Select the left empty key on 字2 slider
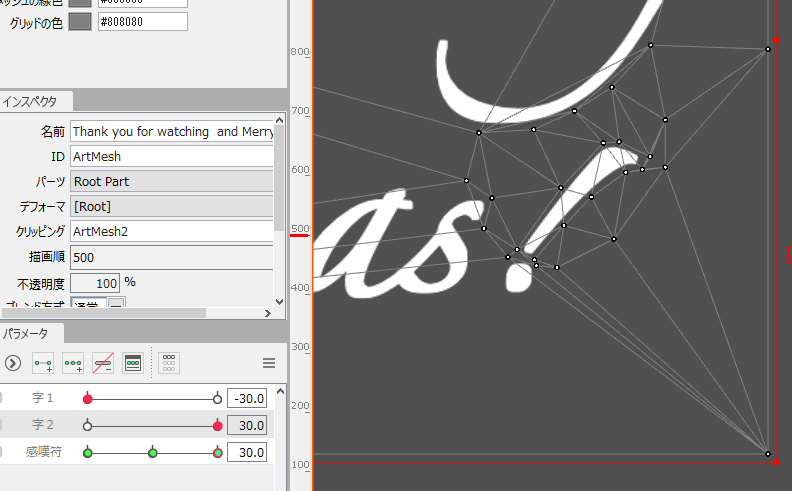 [87, 426]
